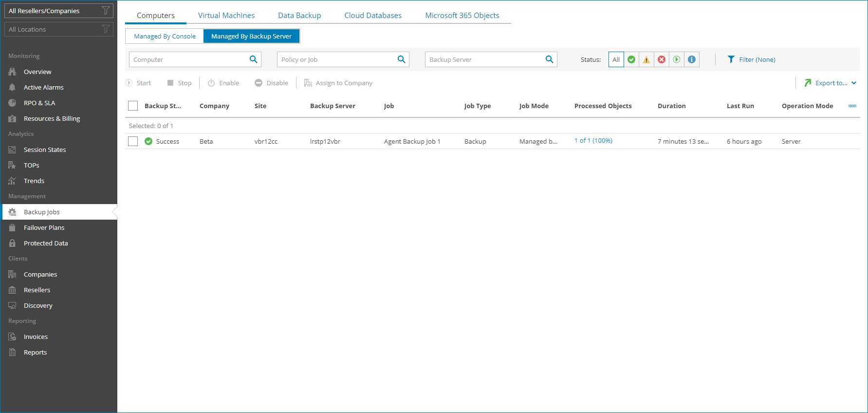This screenshot has width=868, height=413.
Task: Click the Enable button
Action: (223, 83)
